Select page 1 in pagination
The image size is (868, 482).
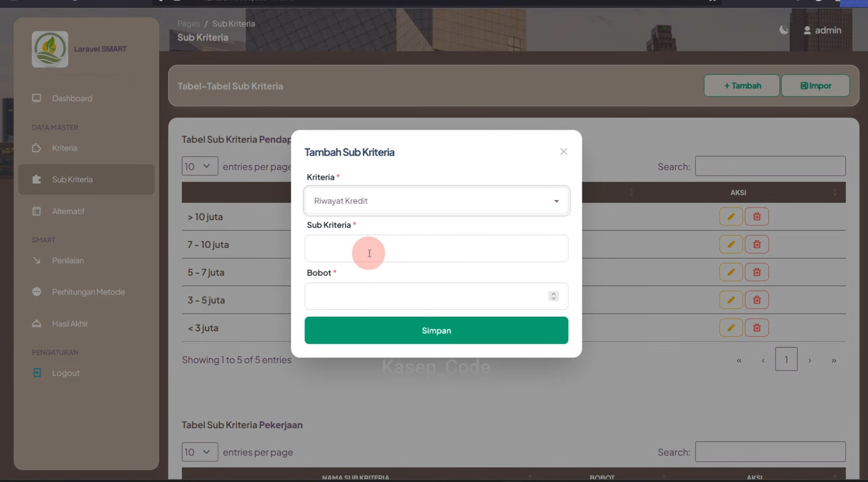click(x=786, y=359)
